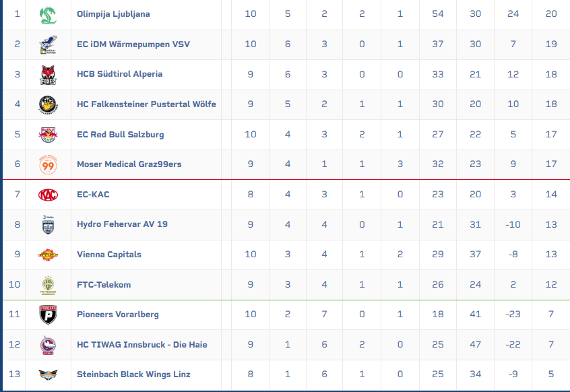The width and height of the screenshot is (570, 392).
Task: Click the Black Wings Linz logo
Action: [48, 374]
